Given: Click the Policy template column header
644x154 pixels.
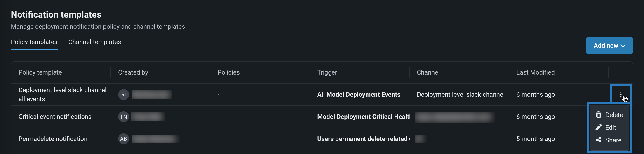Looking at the screenshot, I should point(40,72).
